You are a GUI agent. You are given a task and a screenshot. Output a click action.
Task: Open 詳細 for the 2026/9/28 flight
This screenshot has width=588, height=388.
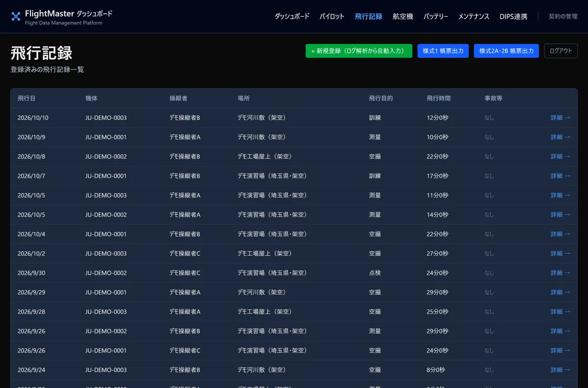pos(561,312)
